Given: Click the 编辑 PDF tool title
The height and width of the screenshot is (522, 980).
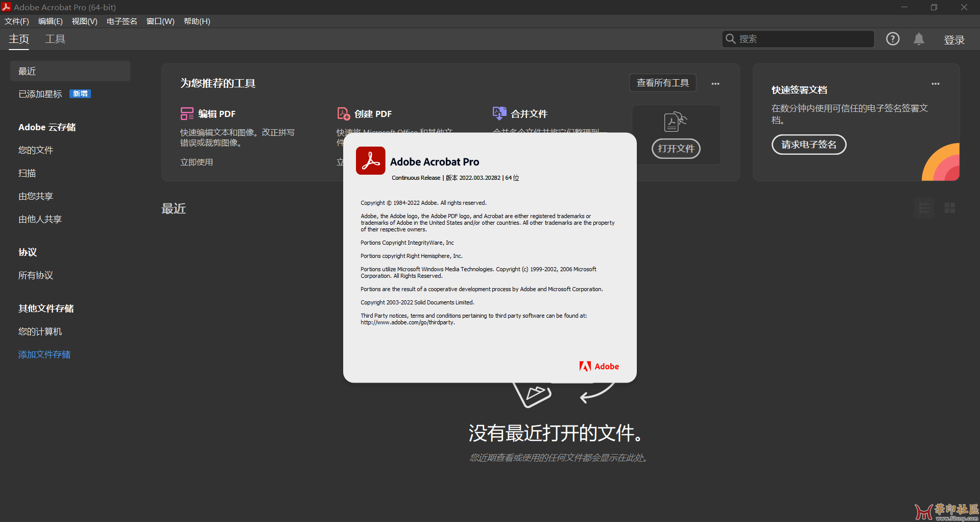Looking at the screenshot, I should (217, 114).
